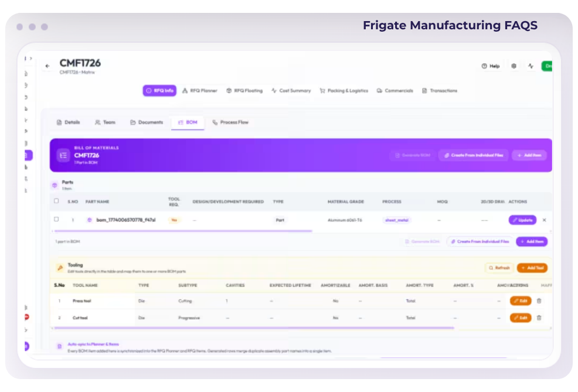Click the Bill of Materials list icon
Image resolution: width=578 pixels, height=392 pixels.
[x=63, y=155]
